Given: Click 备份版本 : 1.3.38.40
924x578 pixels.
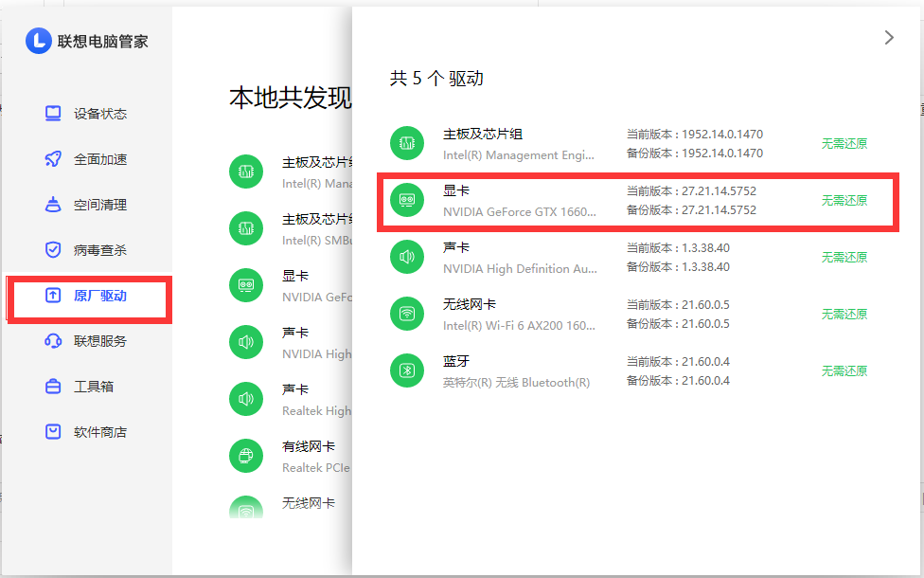Looking at the screenshot, I should (678, 266).
